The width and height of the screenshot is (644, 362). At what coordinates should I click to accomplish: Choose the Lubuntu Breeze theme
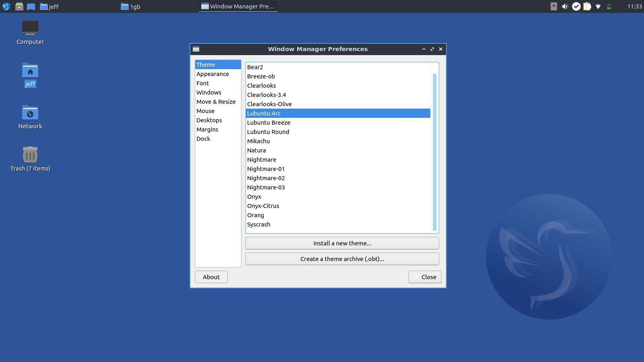click(x=338, y=123)
